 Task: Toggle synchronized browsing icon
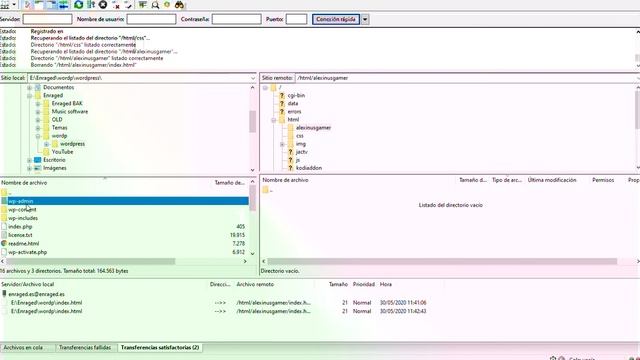(x=167, y=4)
